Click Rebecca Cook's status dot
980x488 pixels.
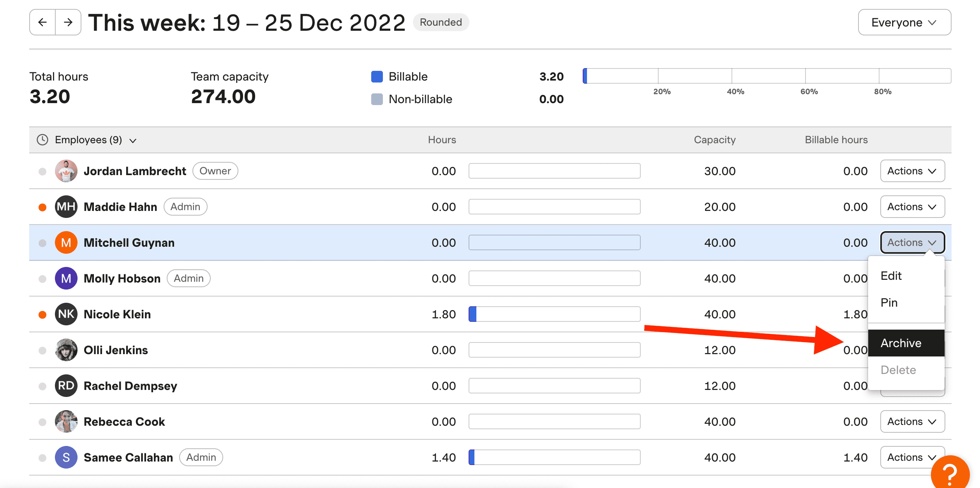pos(42,422)
